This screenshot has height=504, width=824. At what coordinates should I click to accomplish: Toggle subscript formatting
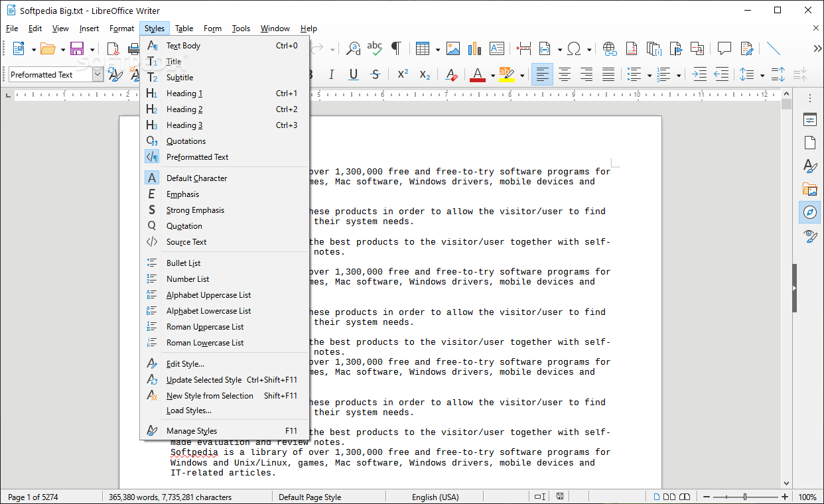(x=425, y=74)
